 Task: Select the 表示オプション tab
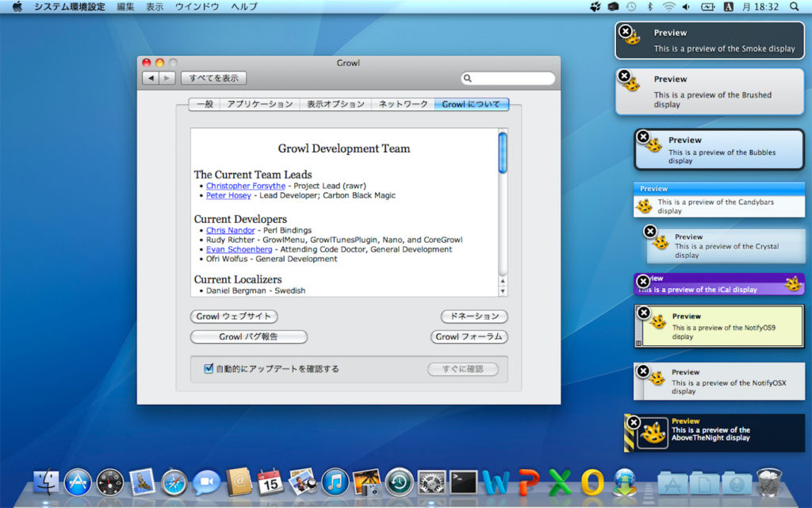335,104
